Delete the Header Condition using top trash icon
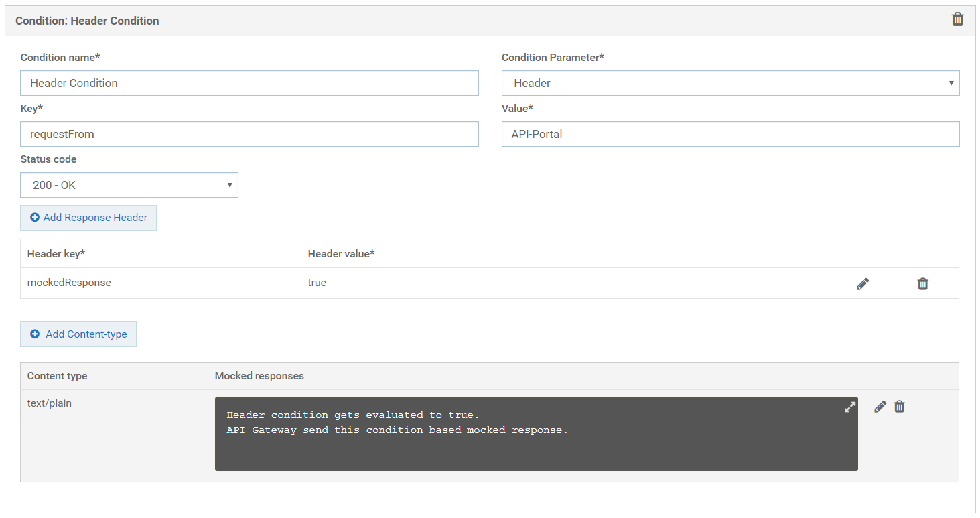This screenshot has width=980, height=518. [957, 19]
